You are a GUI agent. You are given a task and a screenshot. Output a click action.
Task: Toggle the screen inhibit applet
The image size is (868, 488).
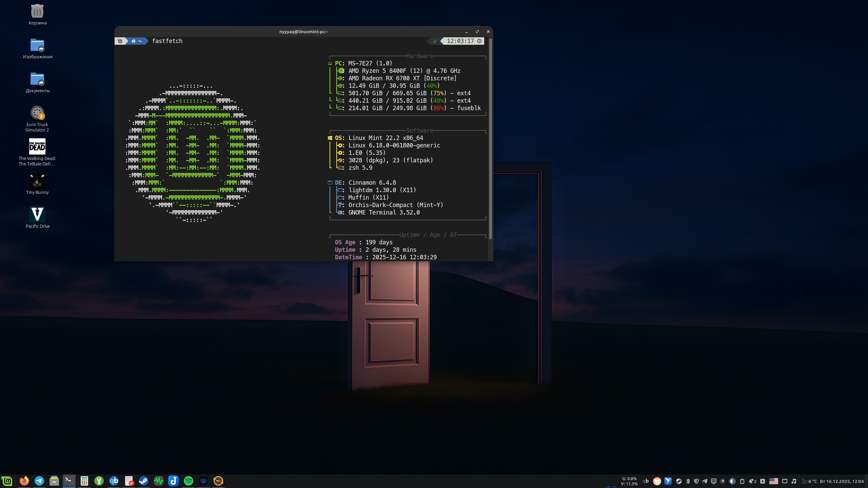tap(714, 481)
